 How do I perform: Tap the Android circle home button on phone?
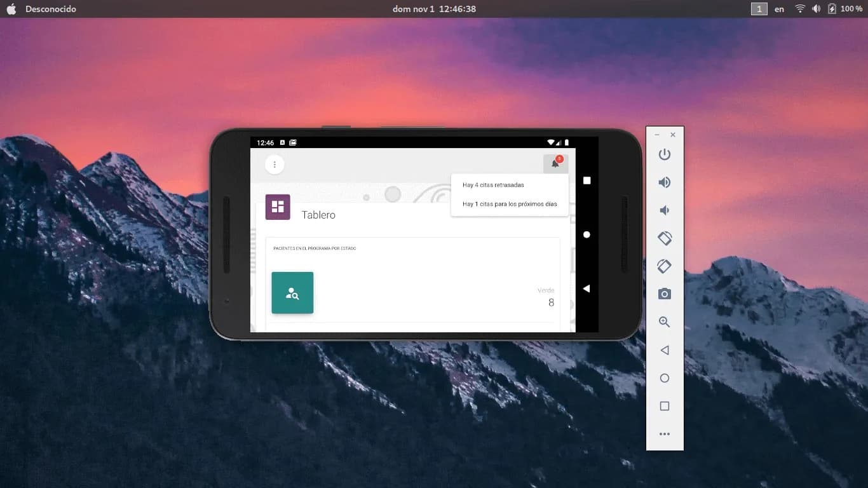[x=587, y=234]
